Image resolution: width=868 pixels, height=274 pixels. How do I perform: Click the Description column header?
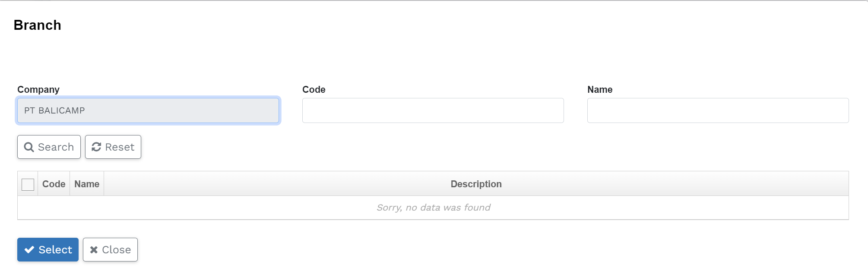coord(476,184)
